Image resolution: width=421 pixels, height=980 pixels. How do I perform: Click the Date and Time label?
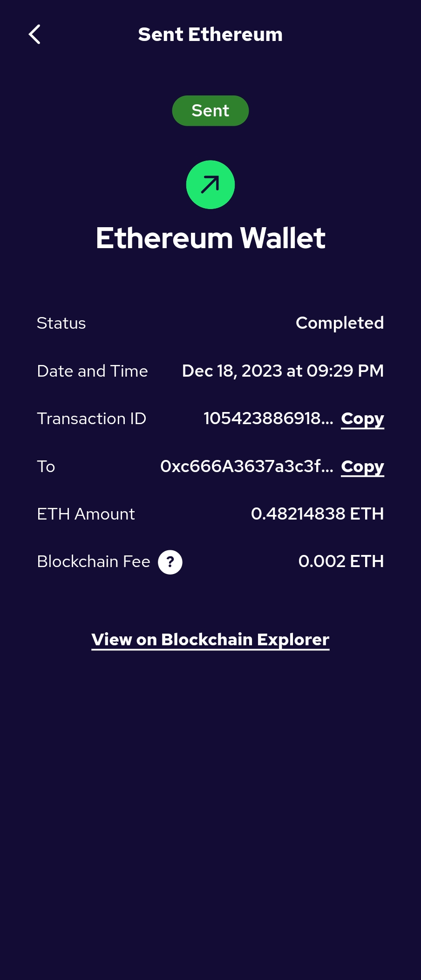coord(92,371)
